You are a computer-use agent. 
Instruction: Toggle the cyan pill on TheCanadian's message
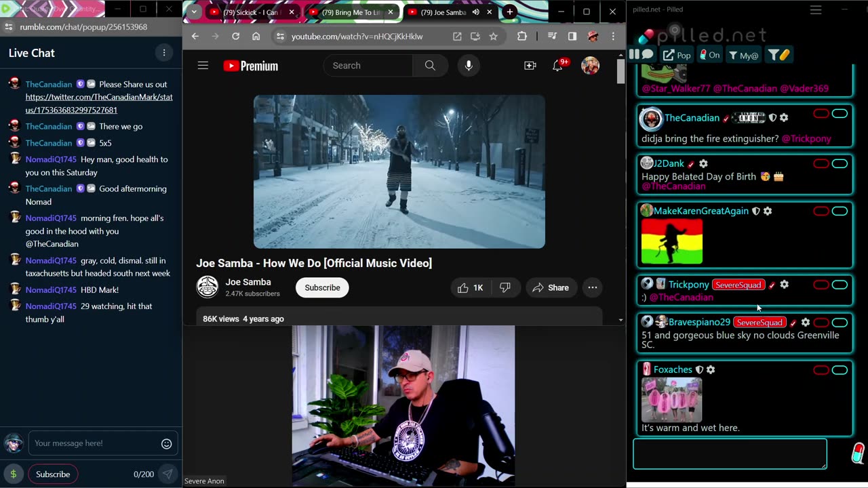click(x=840, y=114)
